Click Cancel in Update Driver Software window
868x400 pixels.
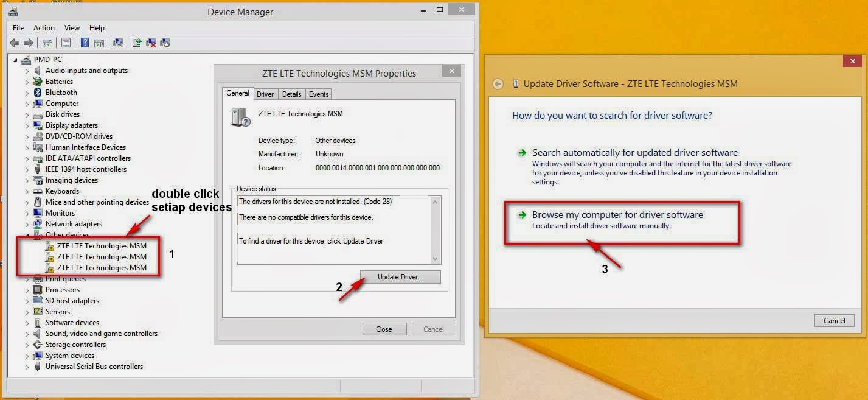pyautogui.click(x=835, y=321)
